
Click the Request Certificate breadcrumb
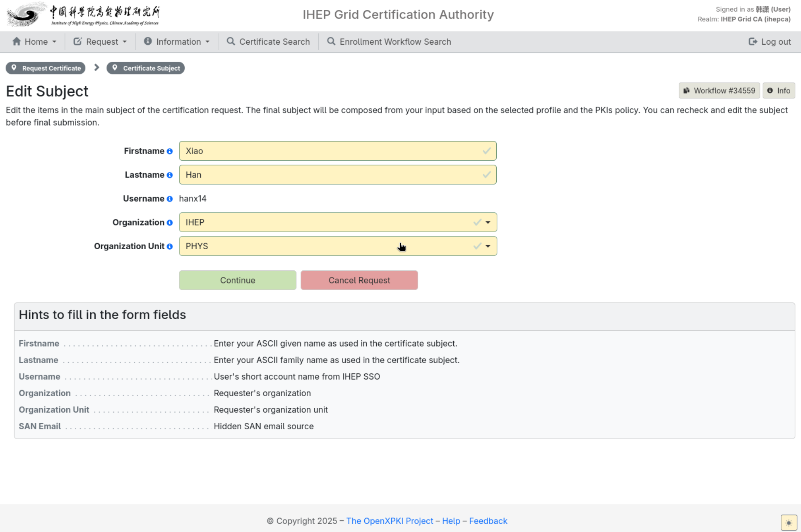coord(46,68)
